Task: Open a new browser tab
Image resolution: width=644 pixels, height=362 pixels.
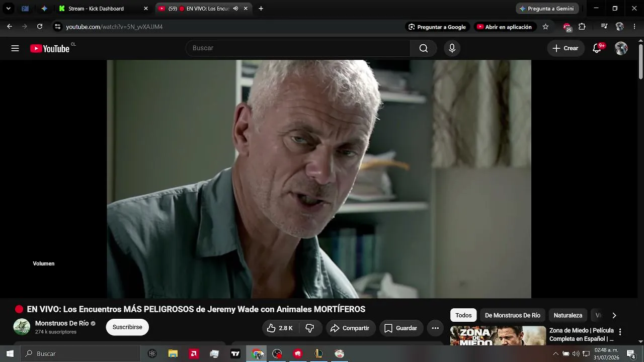Action: pyautogui.click(x=261, y=9)
